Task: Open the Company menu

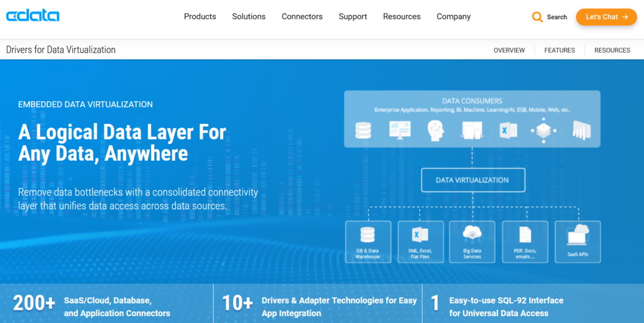Action: click(453, 17)
